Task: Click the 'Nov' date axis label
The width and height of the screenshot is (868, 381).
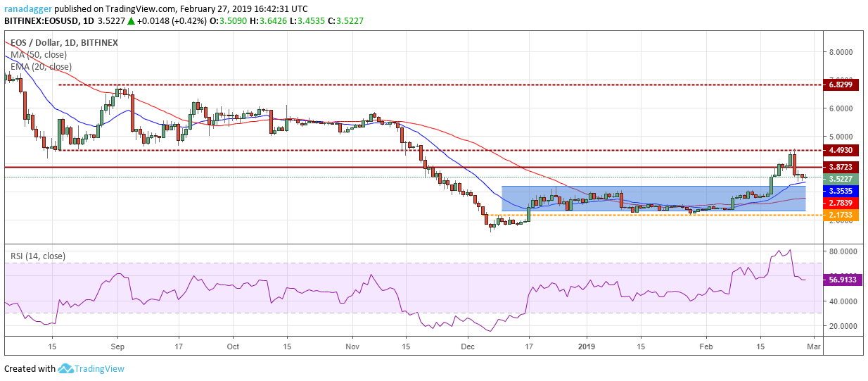Action: (353, 346)
